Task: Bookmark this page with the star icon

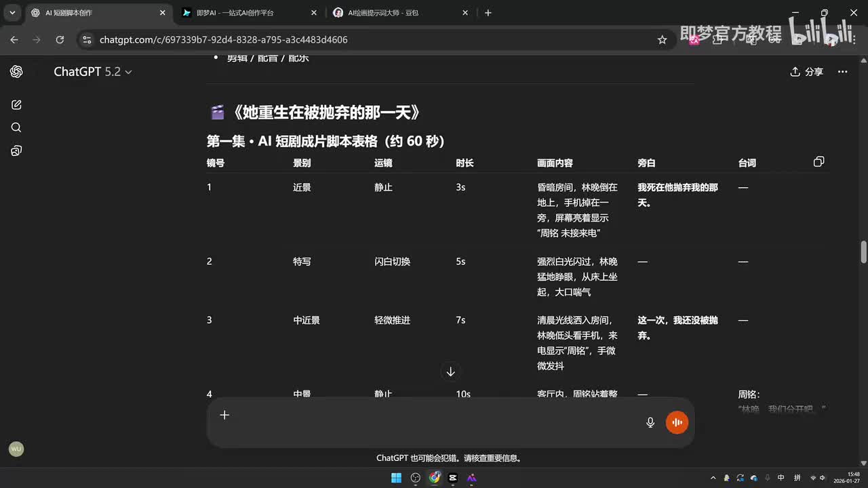Action: point(662,40)
